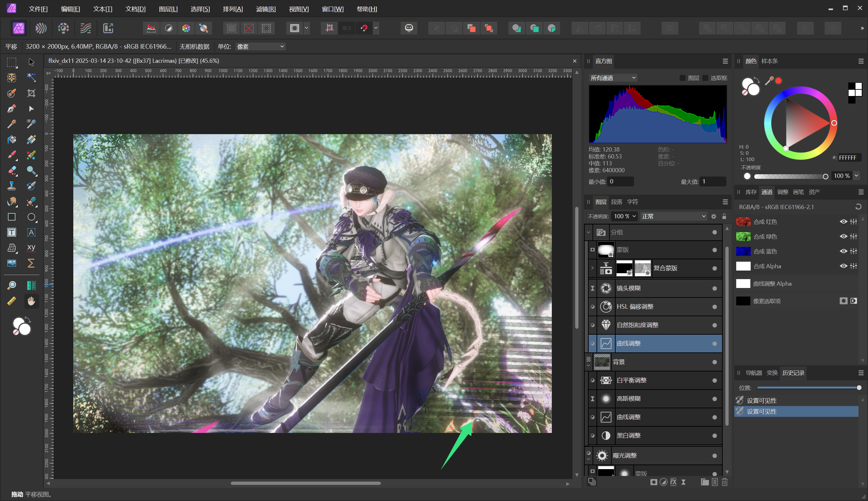Add layer effects fx icon
The width and height of the screenshot is (868, 501).
(673, 482)
